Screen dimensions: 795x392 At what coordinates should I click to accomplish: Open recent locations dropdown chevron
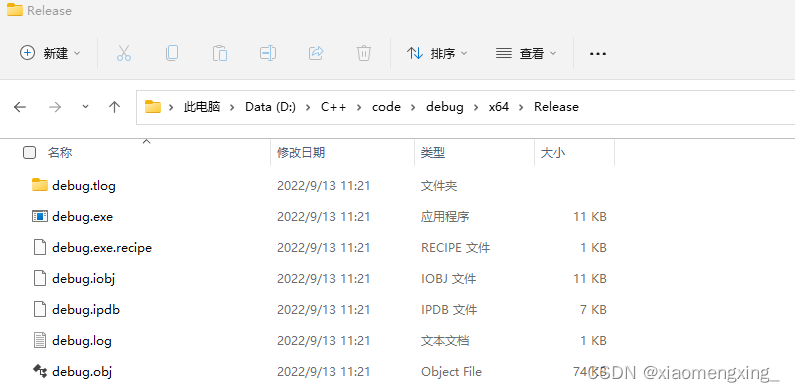(x=85, y=106)
